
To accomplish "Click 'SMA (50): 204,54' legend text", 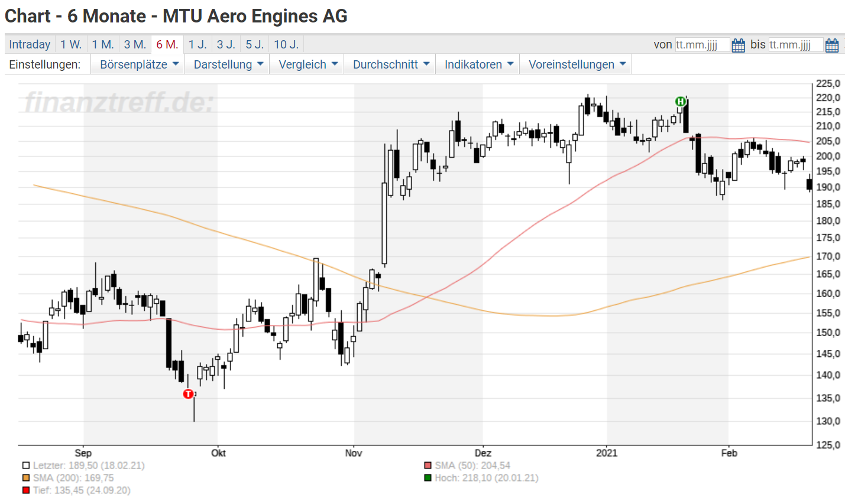I will click(472, 466).
